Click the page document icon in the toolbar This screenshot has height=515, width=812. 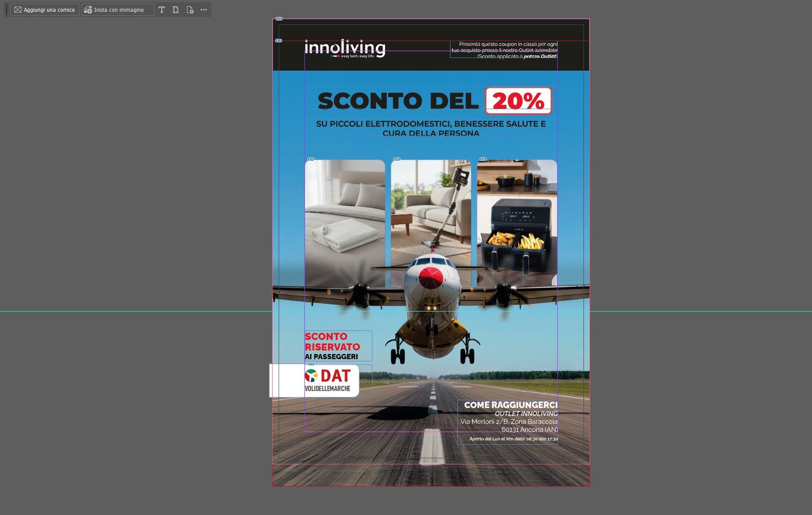176,10
